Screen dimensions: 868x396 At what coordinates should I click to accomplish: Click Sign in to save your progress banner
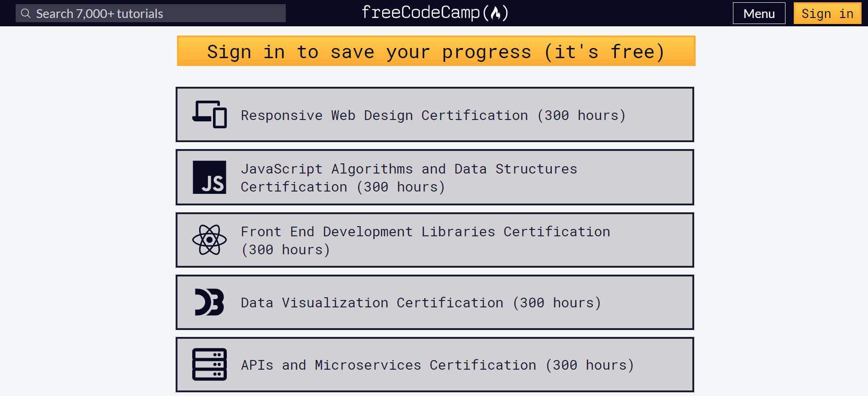click(x=436, y=51)
